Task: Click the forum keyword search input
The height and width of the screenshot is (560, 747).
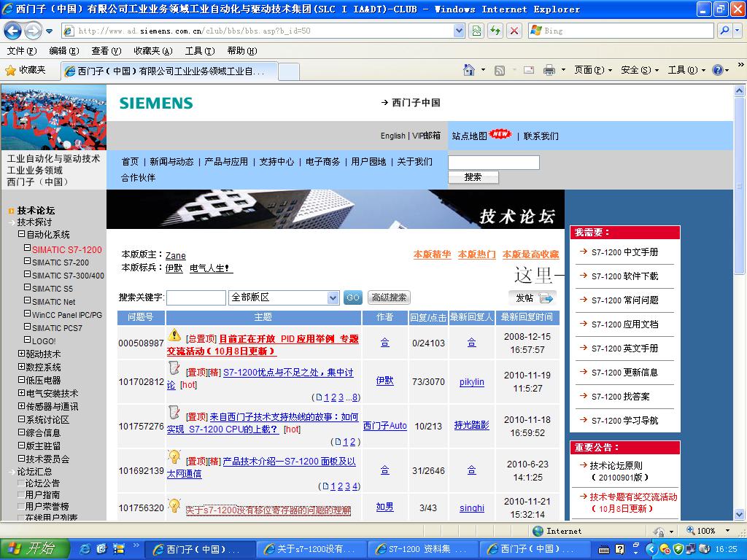Action: 196,297
